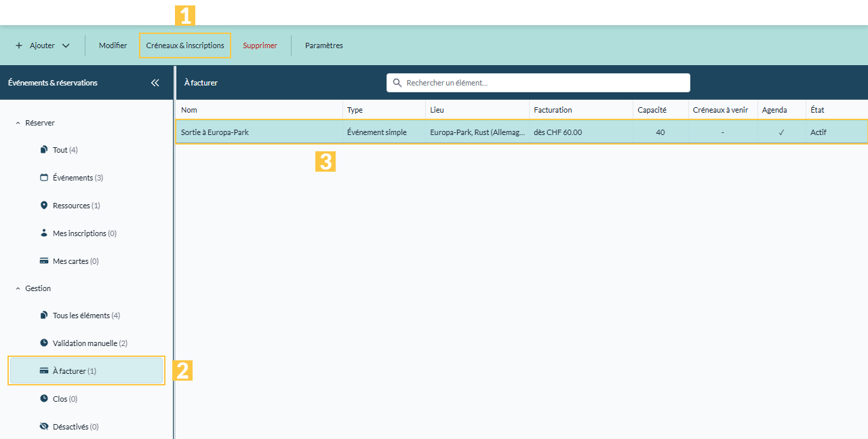Click the Événements calendar icon
The width and height of the screenshot is (868, 439).
[44, 177]
